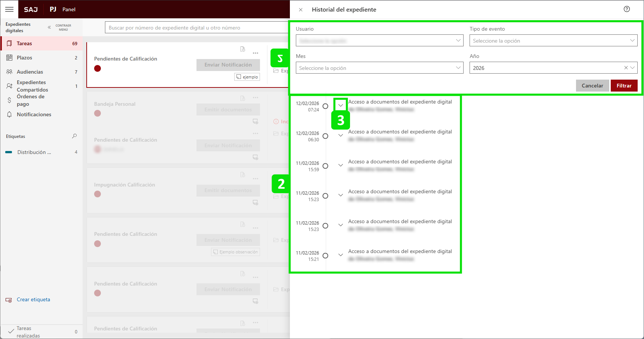The width and height of the screenshot is (644, 339).
Task: Open the Tipo de evento dropdown
Action: coord(553,41)
